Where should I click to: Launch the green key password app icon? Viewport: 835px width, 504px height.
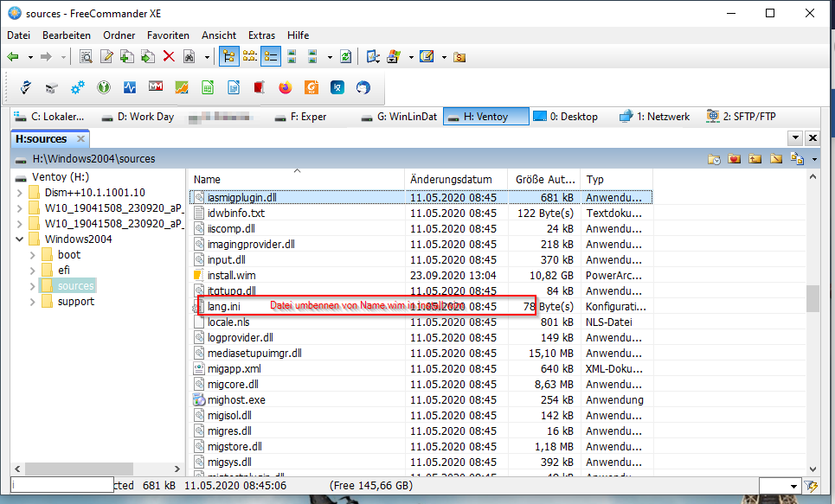tap(104, 87)
